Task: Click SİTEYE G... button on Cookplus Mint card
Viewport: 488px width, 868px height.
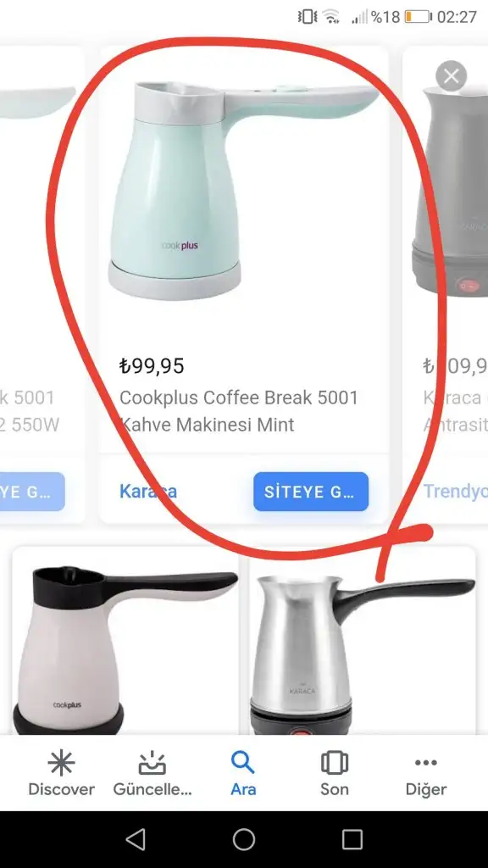Action: 311,492
